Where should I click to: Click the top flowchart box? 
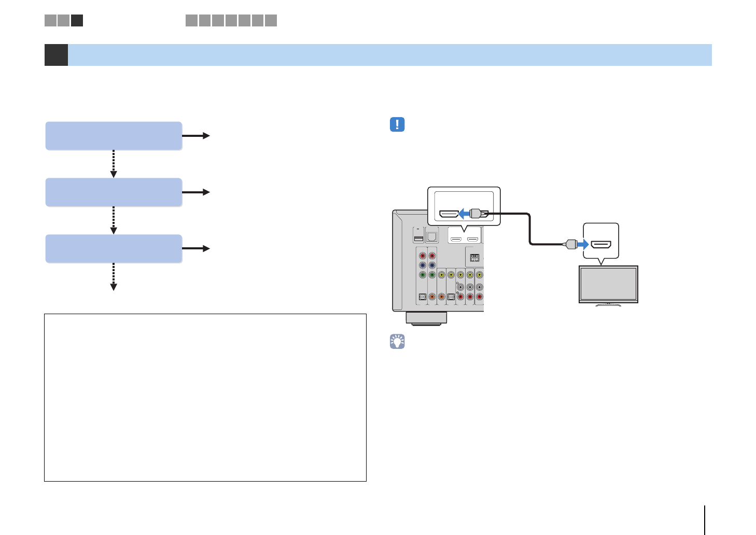pyautogui.click(x=114, y=136)
